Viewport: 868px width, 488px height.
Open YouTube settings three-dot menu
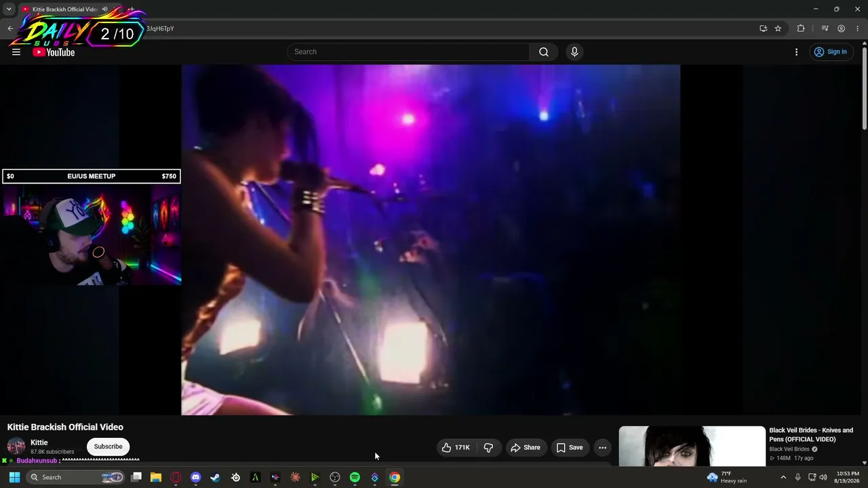pyautogui.click(x=796, y=52)
